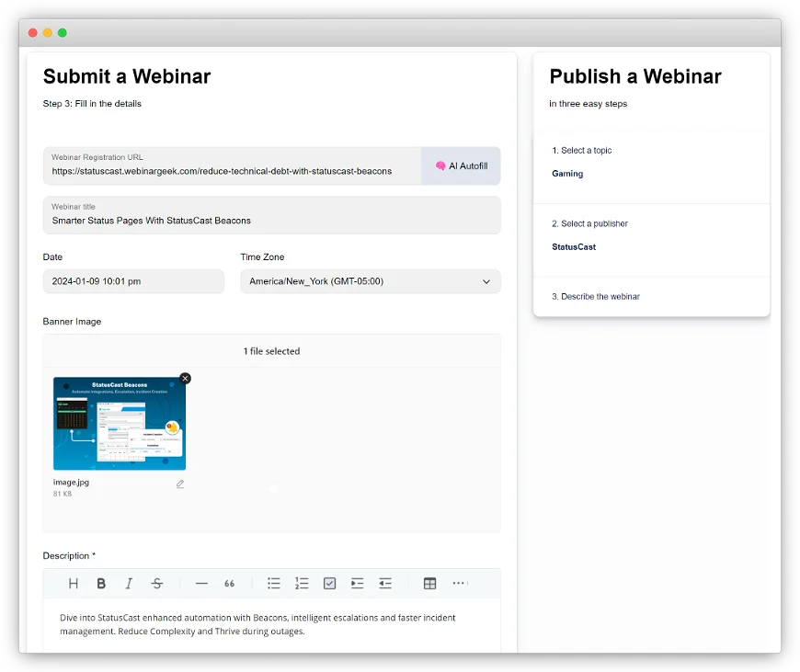800x672 pixels.
Task: Edit the Webinar title field
Action: pos(272,215)
